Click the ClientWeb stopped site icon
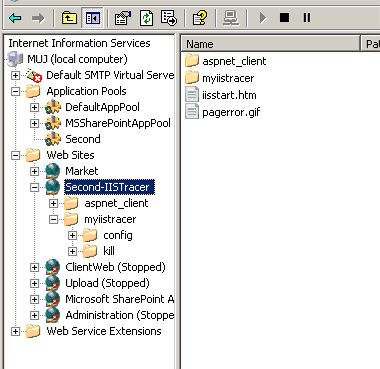The height and width of the screenshot is (369, 380). coord(53,267)
